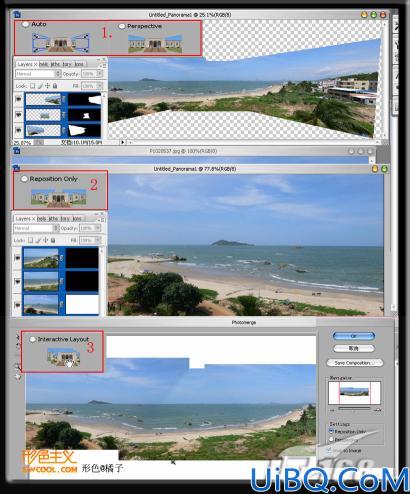Open the Actions tab in lower panel
This screenshot has width=410, height=494.
(77, 219)
